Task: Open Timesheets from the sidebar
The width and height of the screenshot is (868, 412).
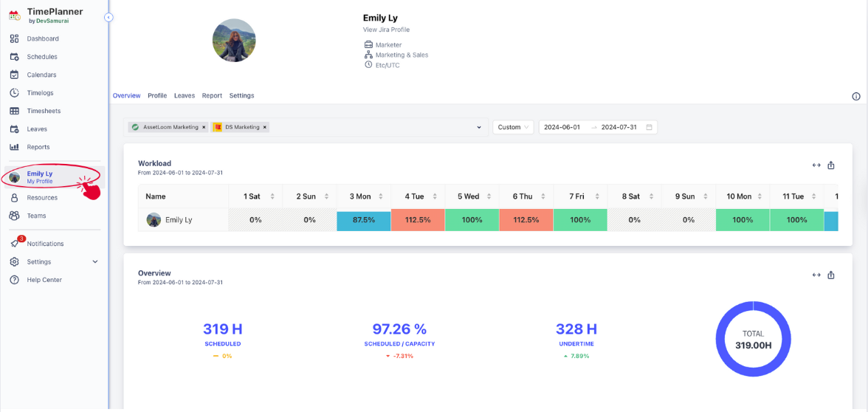Action: tap(43, 111)
